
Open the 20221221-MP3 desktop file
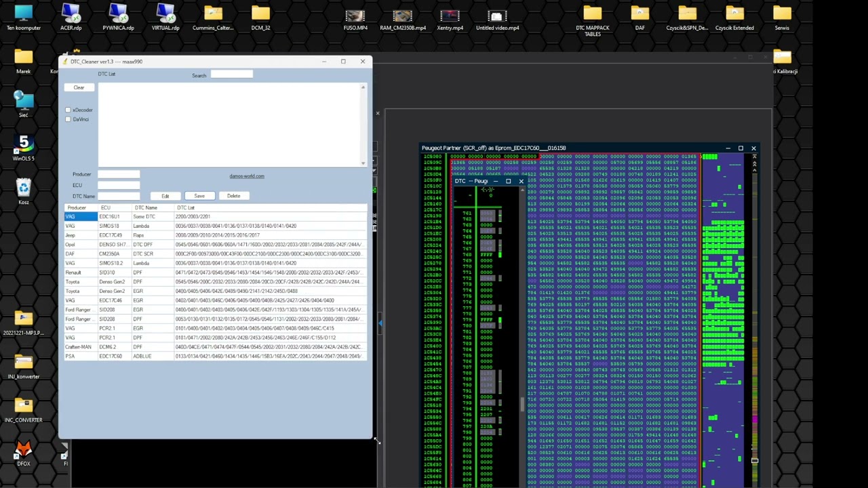(24, 323)
